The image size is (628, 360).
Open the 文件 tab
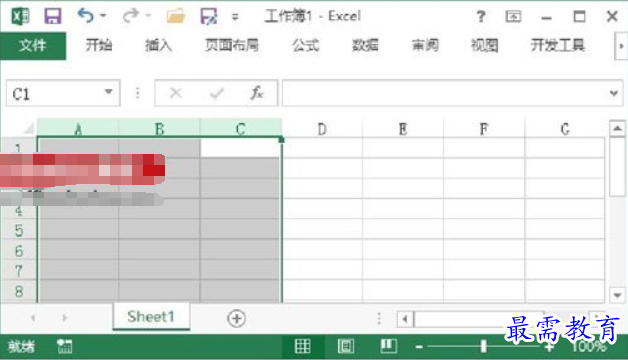pyautogui.click(x=33, y=46)
